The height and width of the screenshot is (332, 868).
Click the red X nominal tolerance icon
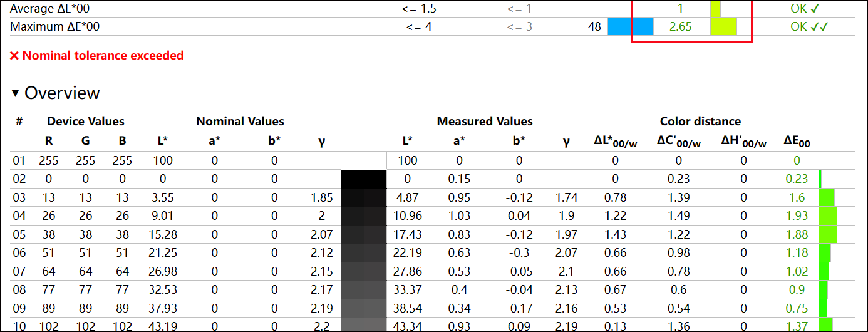click(14, 56)
